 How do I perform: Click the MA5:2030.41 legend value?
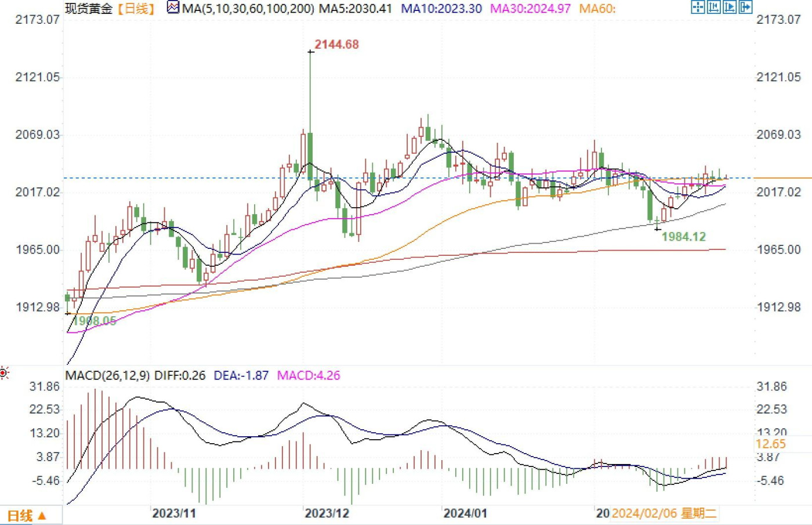click(x=356, y=9)
